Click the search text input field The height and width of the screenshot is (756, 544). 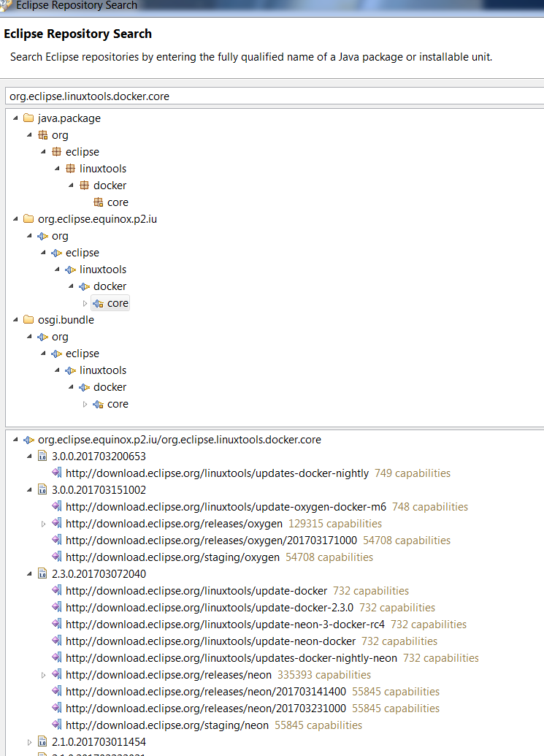click(x=272, y=96)
